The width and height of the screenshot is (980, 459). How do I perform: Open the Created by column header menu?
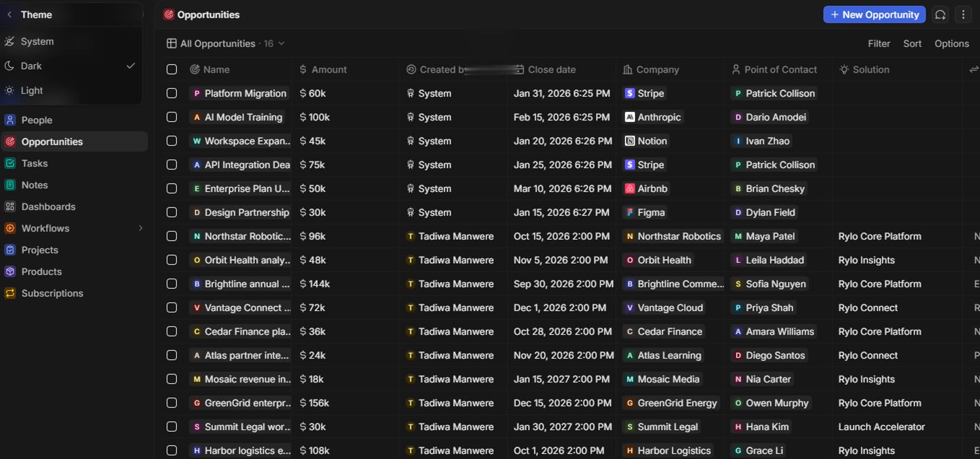point(435,70)
